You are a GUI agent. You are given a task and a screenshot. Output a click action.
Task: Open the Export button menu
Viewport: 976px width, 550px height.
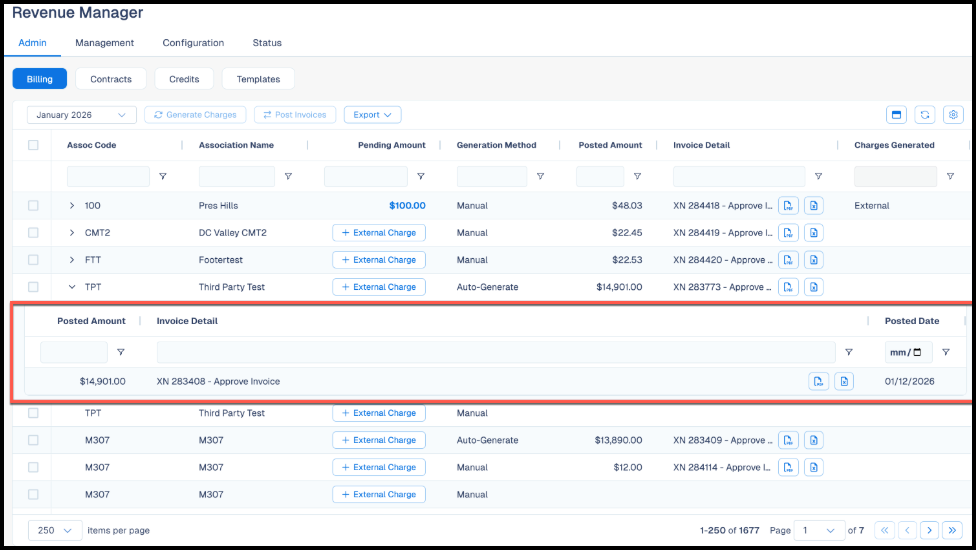pos(372,114)
